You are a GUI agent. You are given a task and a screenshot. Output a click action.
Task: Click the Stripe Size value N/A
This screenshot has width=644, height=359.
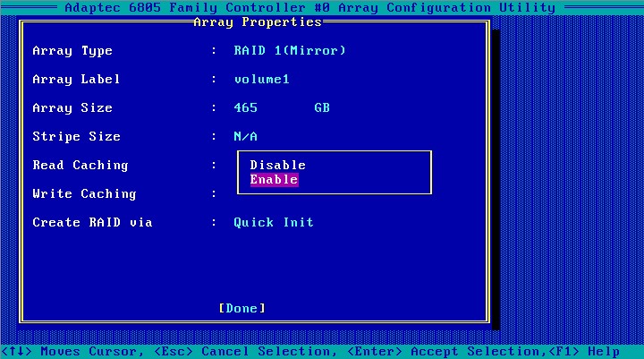click(246, 136)
